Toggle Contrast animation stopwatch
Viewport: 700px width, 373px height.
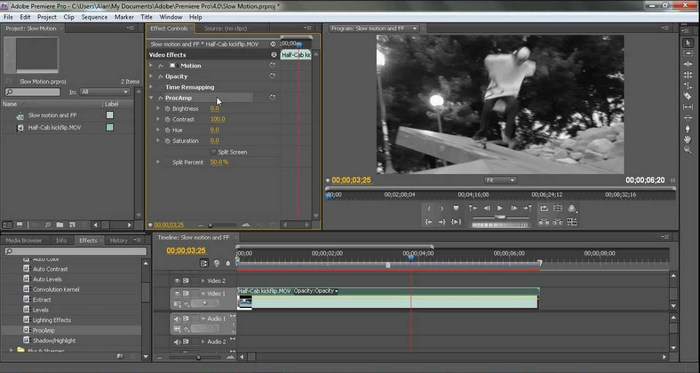(167, 119)
